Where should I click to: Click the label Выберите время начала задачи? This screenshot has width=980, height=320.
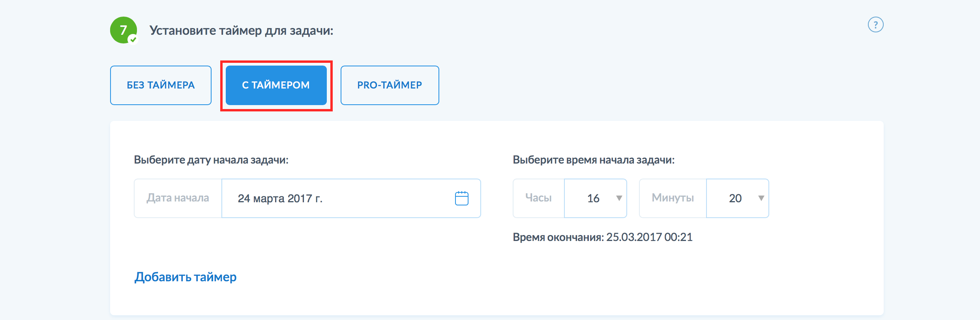(x=594, y=160)
